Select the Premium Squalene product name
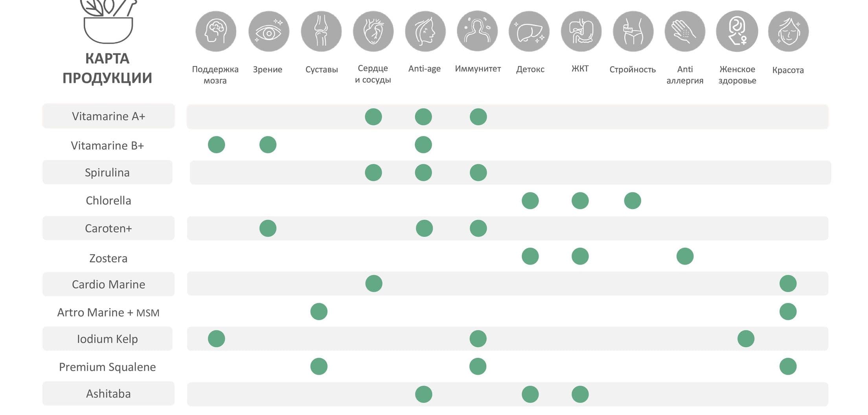The image size is (868, 415). tap(107, 367)
